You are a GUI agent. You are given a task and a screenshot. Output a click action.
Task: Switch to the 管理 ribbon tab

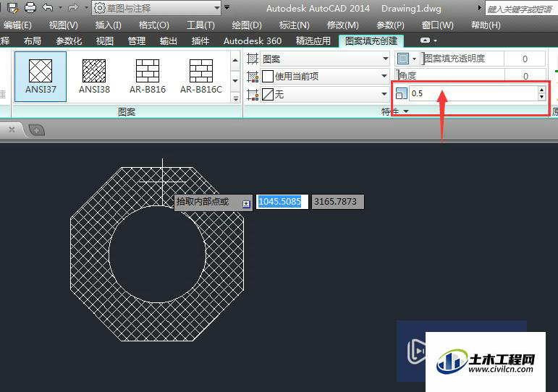137,41
